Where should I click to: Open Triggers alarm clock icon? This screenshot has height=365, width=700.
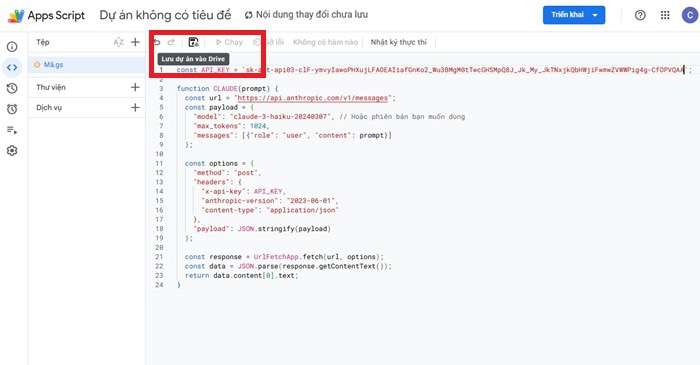[12, 109]
